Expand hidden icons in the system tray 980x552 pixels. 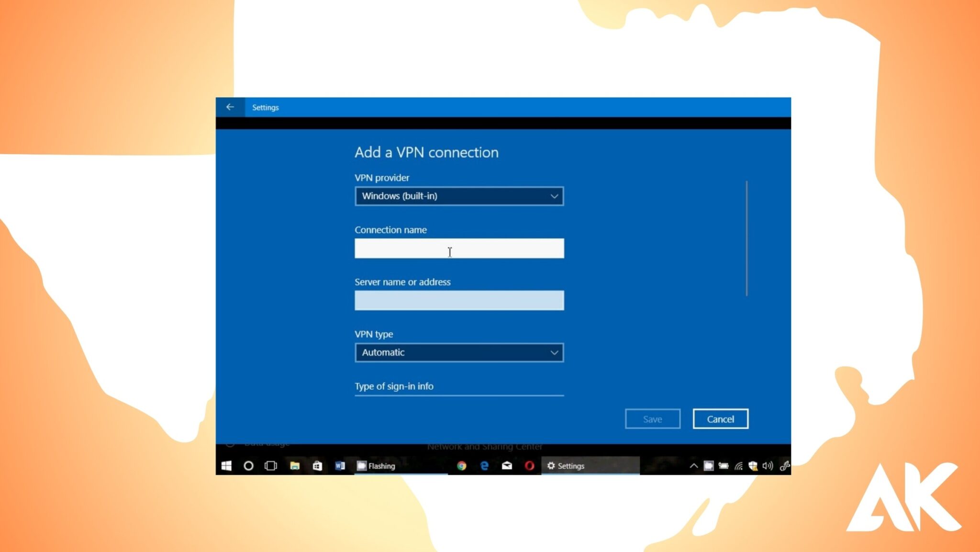pyautogui.click(x=693, y=465)
